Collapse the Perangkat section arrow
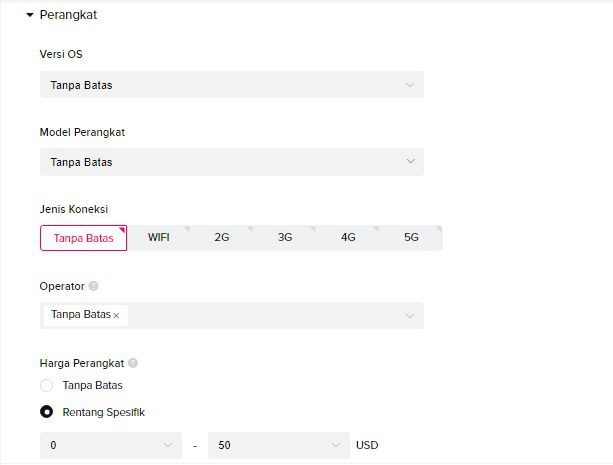 coord(30,15)
